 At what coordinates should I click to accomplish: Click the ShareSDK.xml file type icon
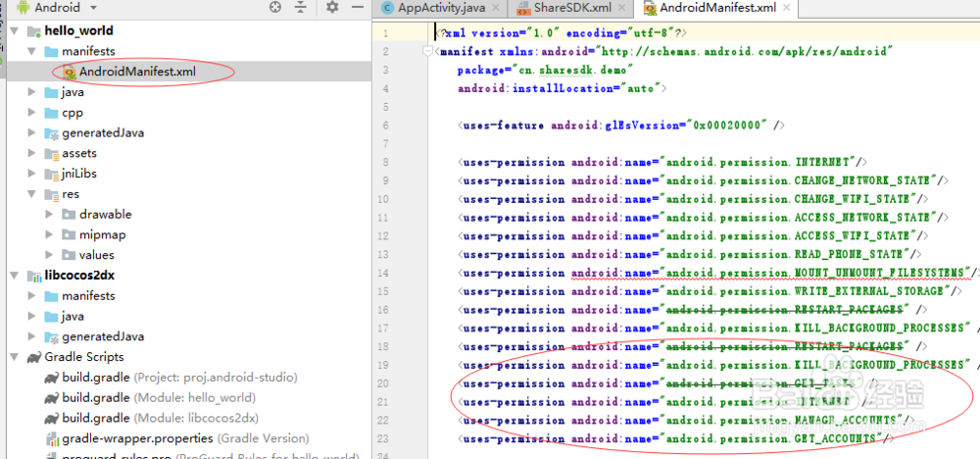tap(523, 8)
